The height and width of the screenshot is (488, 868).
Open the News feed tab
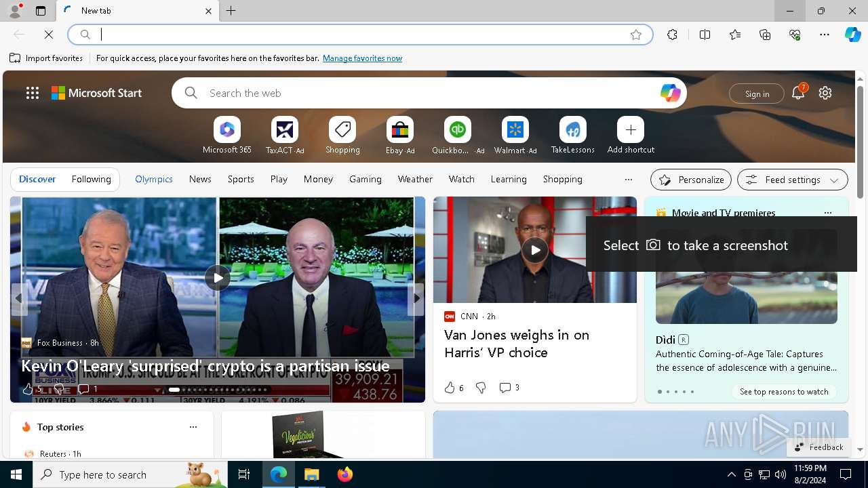200,179
